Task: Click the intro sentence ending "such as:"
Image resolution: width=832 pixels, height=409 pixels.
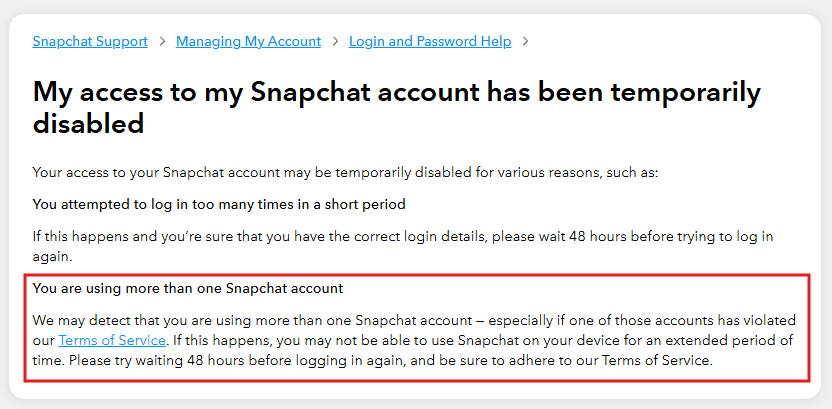Action: [345, 173]
